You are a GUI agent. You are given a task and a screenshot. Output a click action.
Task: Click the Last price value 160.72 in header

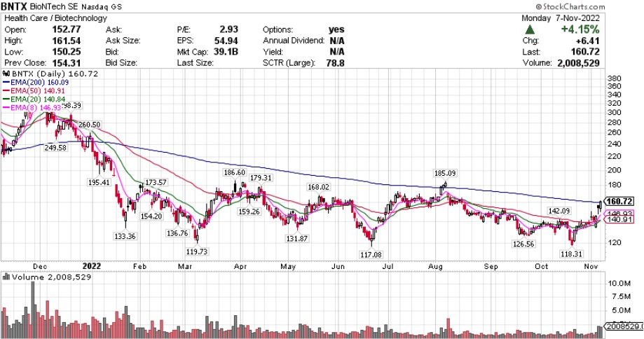click(585, 52)
